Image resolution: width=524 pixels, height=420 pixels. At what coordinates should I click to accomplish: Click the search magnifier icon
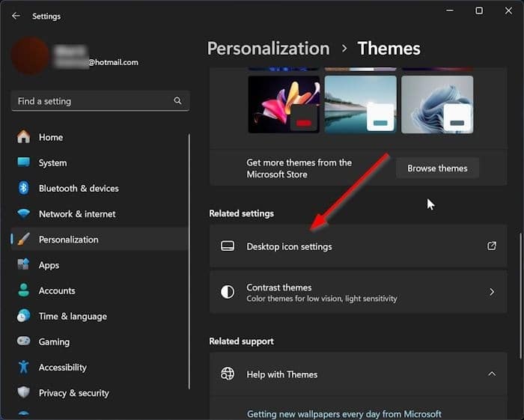(177, 101)
